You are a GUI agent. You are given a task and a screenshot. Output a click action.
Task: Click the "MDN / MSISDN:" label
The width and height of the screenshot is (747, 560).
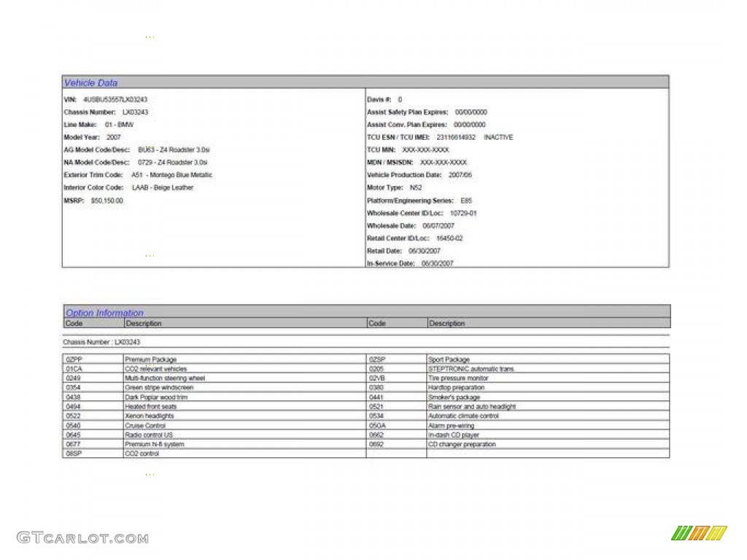point(390,163)
